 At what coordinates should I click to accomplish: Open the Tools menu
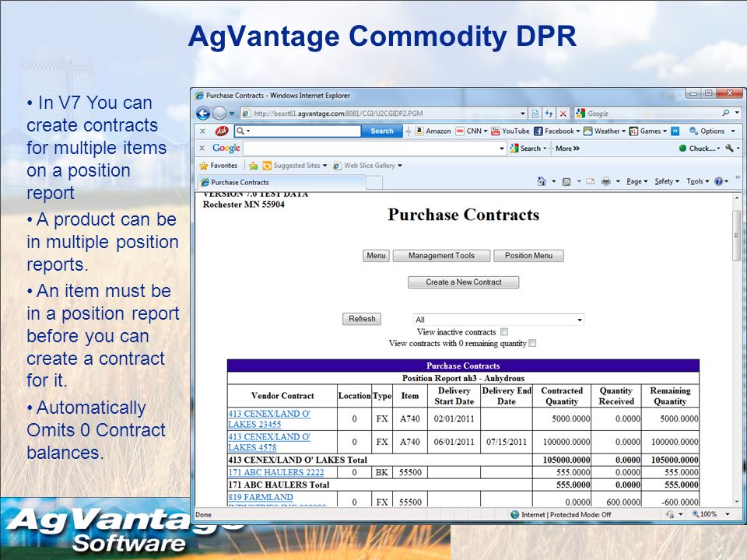click(697, 181)
